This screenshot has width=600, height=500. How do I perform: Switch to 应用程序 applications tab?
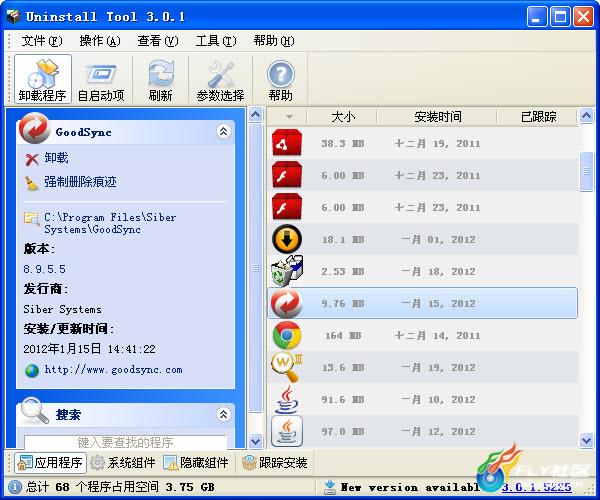click(x=51, y=463)
